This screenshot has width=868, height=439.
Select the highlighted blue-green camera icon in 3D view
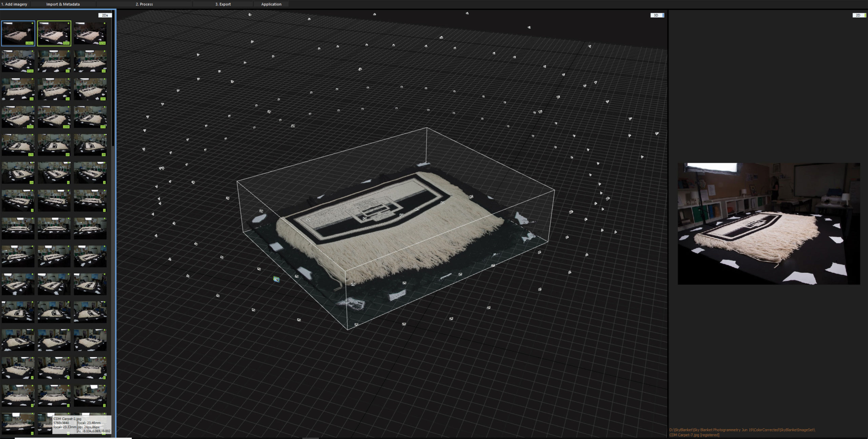pos(276,279)
